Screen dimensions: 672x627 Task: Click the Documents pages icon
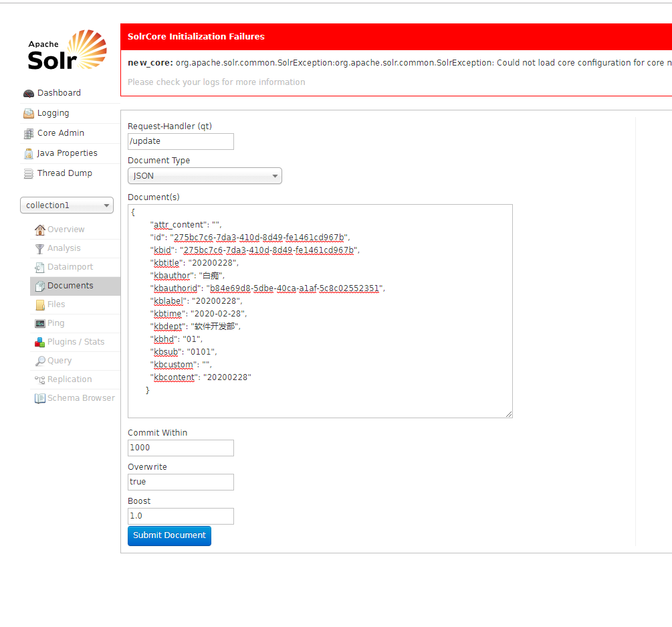click(x=40, y=286)
